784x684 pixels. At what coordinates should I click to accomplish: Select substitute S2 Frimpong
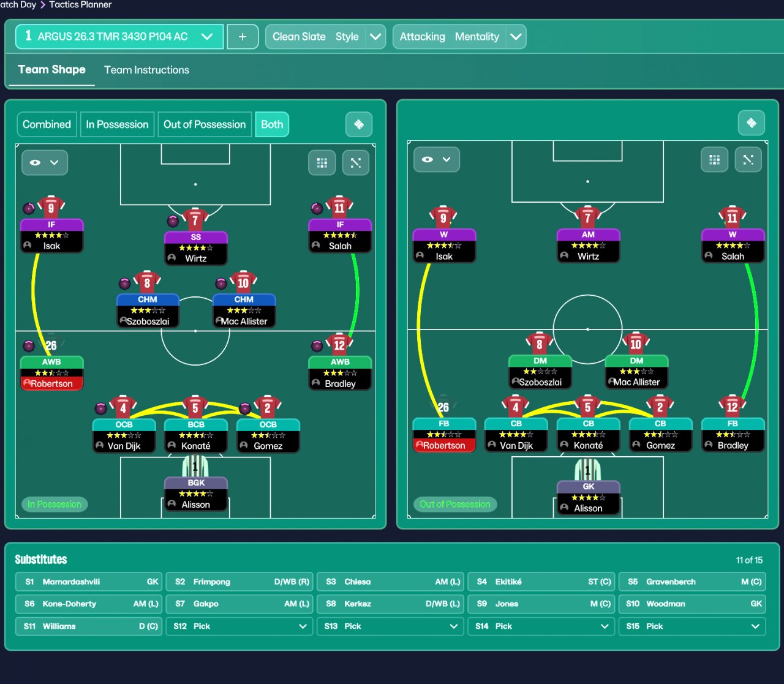pyautogui.click(x=239, y=582)
